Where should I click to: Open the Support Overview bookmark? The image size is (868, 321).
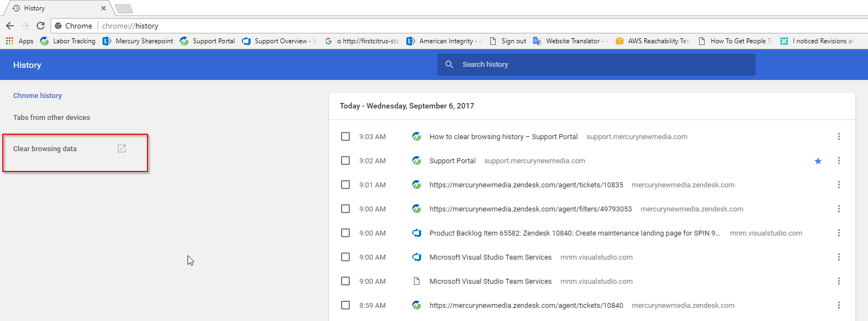[280, 41]
